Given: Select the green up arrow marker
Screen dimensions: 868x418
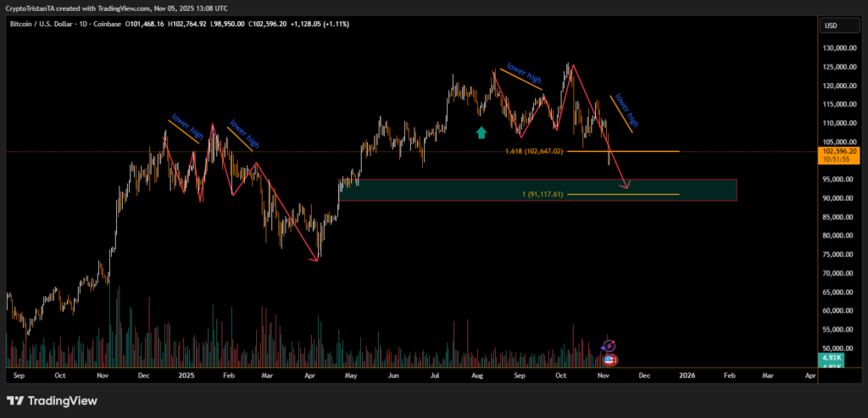Looking at the screenshot, I should coord(481,131).
